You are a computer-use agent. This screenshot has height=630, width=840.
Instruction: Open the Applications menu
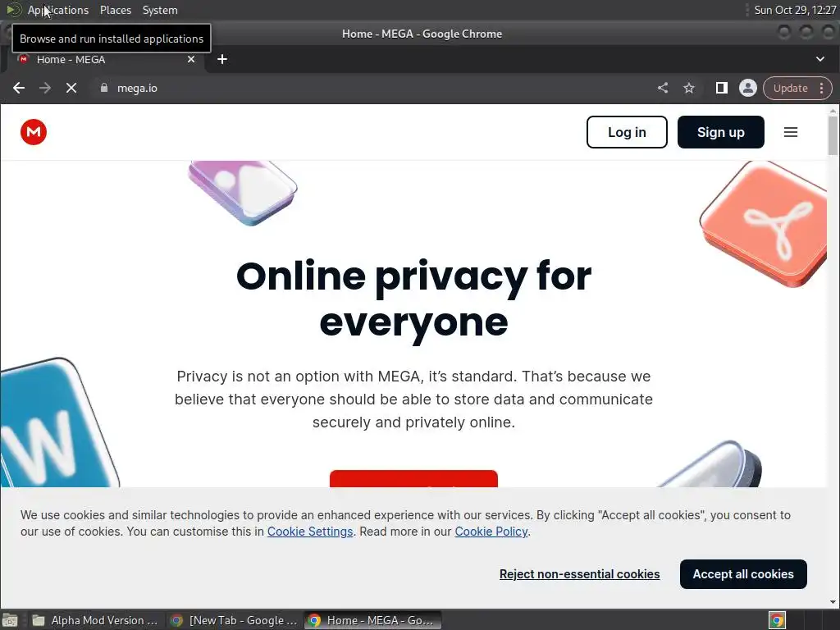tap(58, 10)
